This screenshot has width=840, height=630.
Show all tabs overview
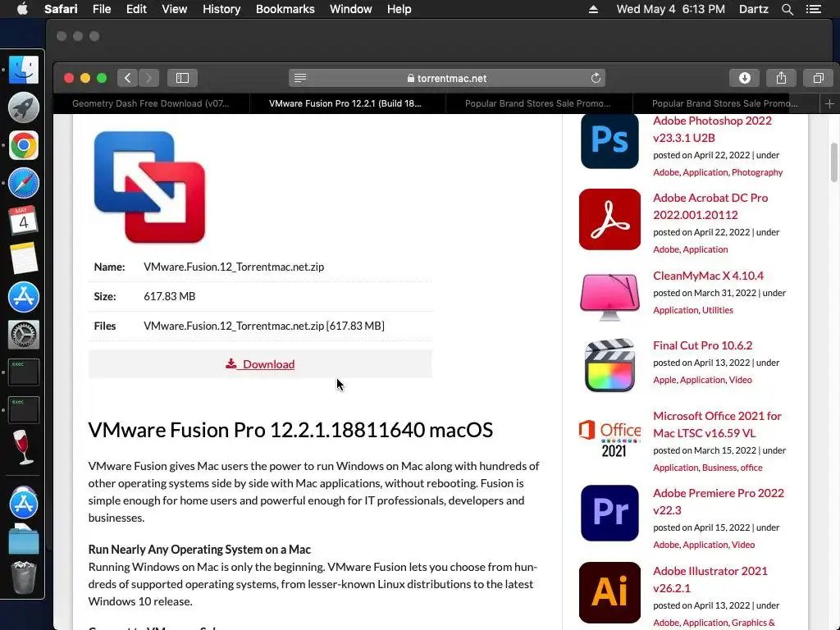pos(818,78)
